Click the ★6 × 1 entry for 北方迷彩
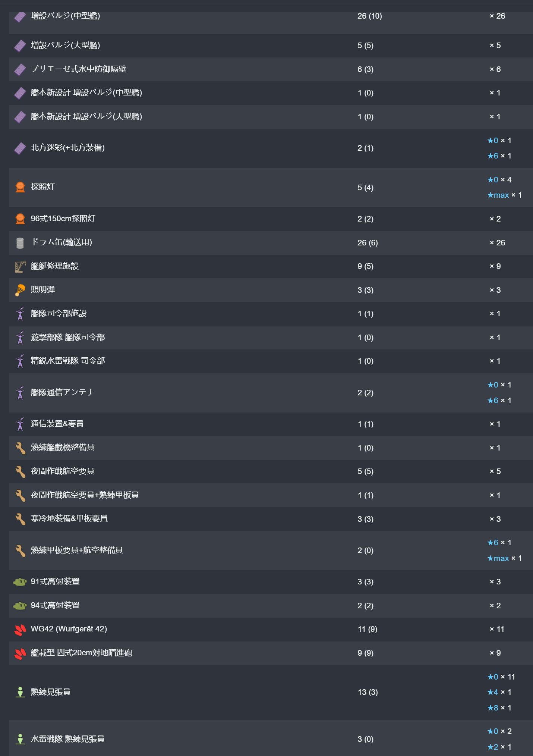 (x=499, y=156)
